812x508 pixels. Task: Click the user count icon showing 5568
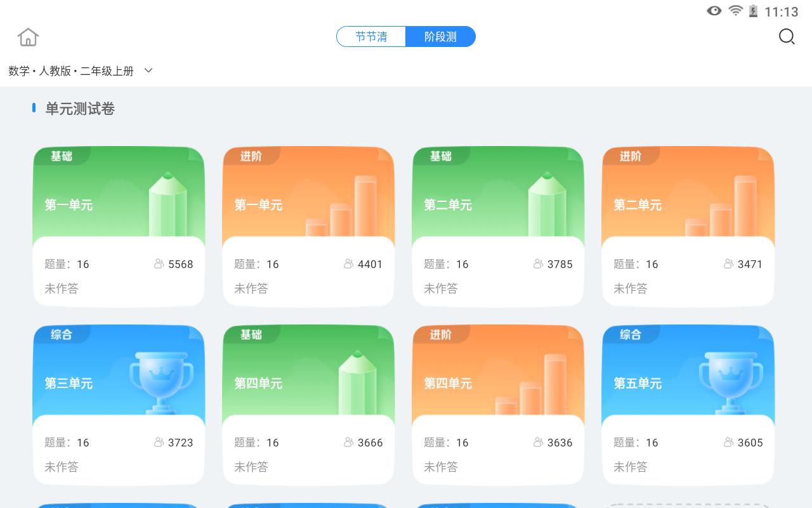point(159,264)
